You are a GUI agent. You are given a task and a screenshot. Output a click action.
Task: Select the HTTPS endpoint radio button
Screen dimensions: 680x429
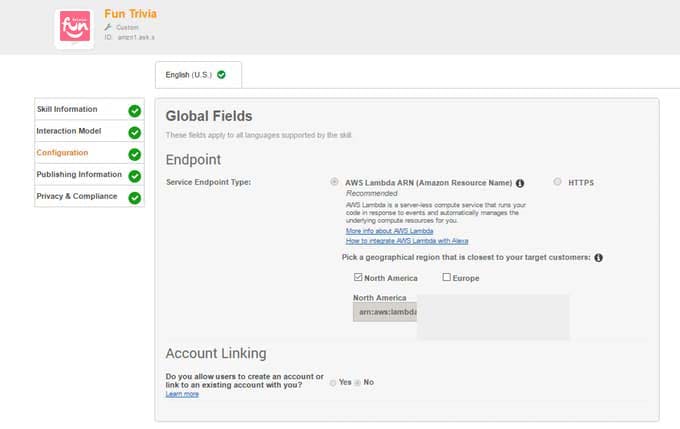click(x=557, y=182)
